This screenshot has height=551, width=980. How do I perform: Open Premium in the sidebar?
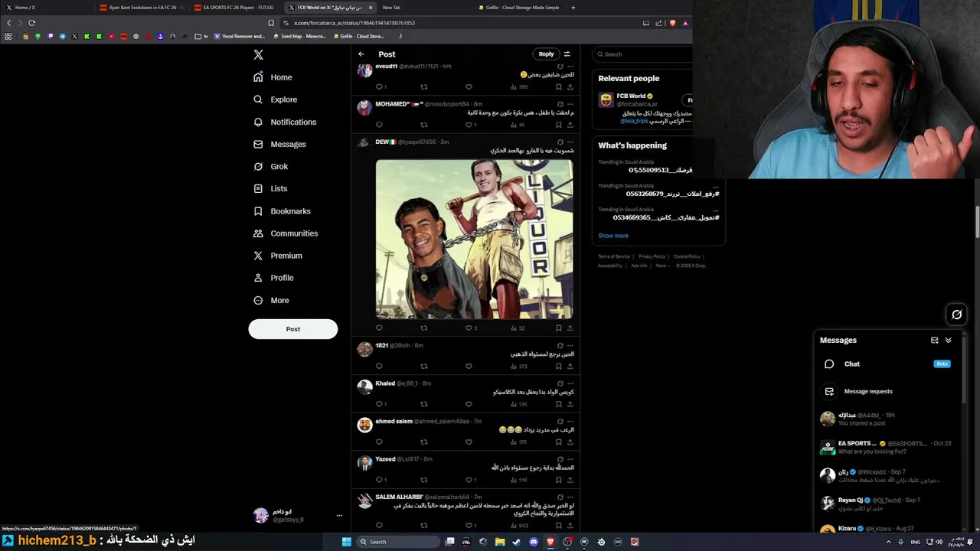pyautogui.click(x=277, y=256)
